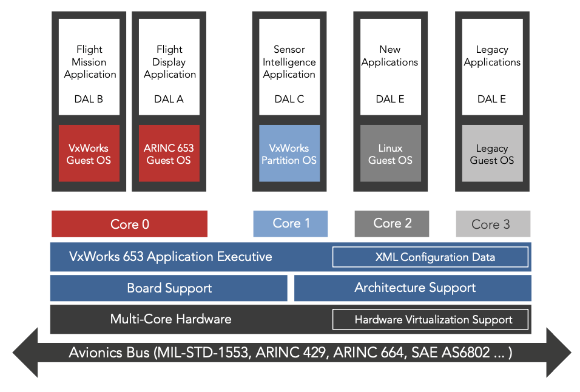Viewport: 580px width, 392px height.
Task: Click the Legacy Guest OS block
Action: (493, 154)
